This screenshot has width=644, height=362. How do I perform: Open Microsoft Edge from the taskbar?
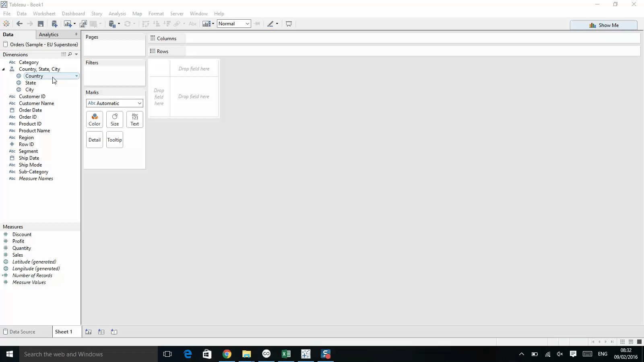tap(188, 354)
